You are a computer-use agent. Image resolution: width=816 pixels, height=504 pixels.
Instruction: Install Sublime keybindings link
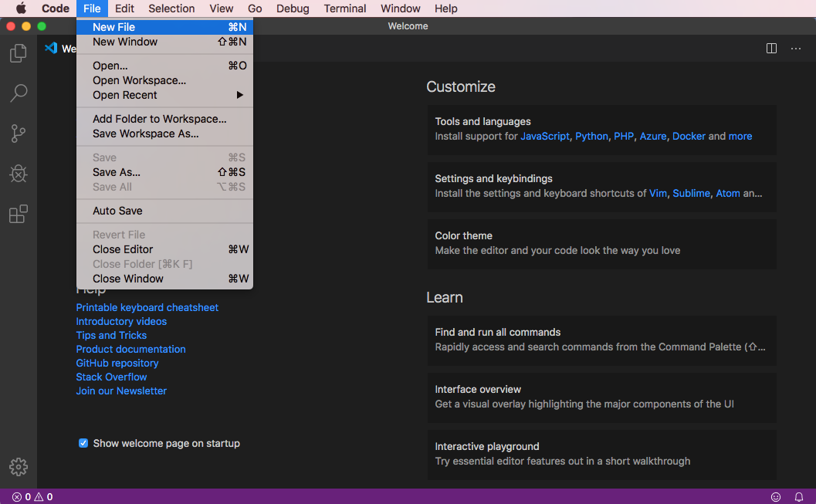(x=691, y=194)
